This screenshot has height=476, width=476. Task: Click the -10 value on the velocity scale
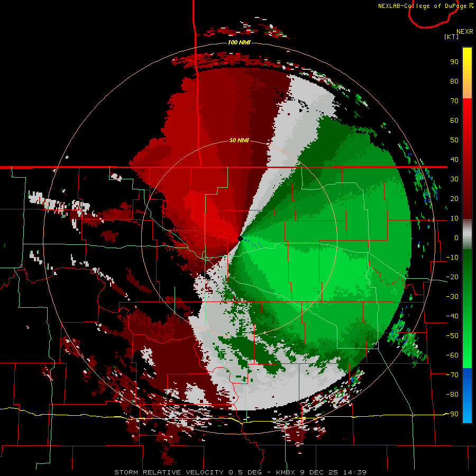pos(452,258)
